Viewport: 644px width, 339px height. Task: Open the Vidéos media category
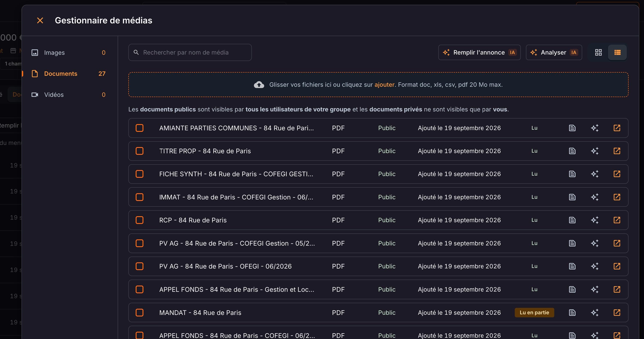68,95
